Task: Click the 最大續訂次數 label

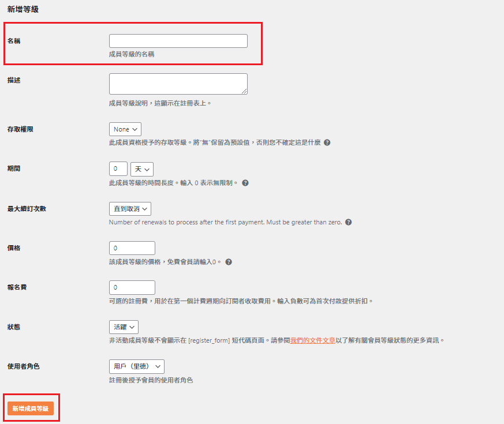Action: coord(27,208)
